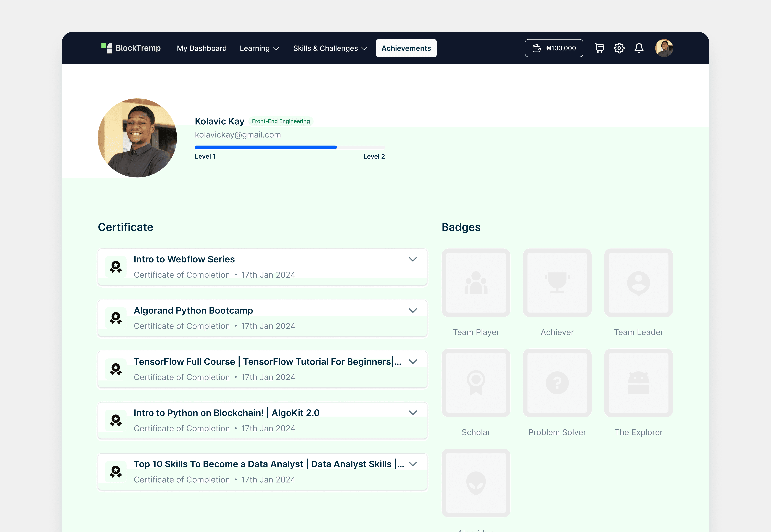Click Kolavic Kay's email address
This screenshot has width=771, height=532.
[x=238, y=135]
